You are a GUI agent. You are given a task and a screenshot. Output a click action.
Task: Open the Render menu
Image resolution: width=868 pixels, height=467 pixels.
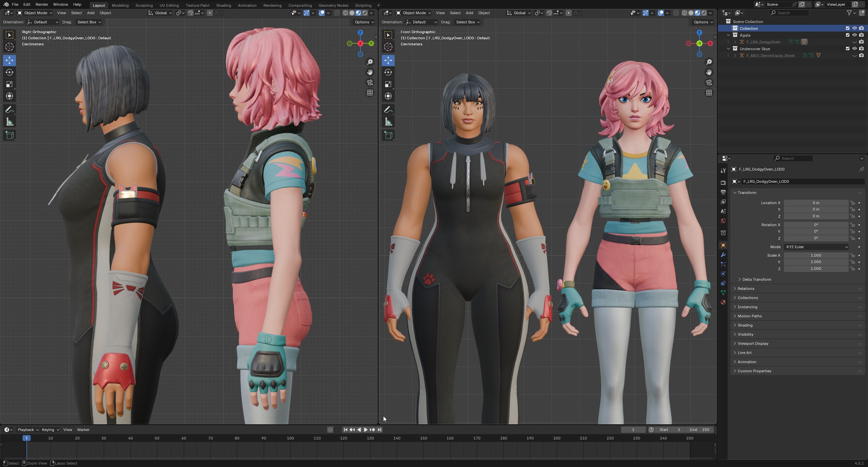pos(42,4)
